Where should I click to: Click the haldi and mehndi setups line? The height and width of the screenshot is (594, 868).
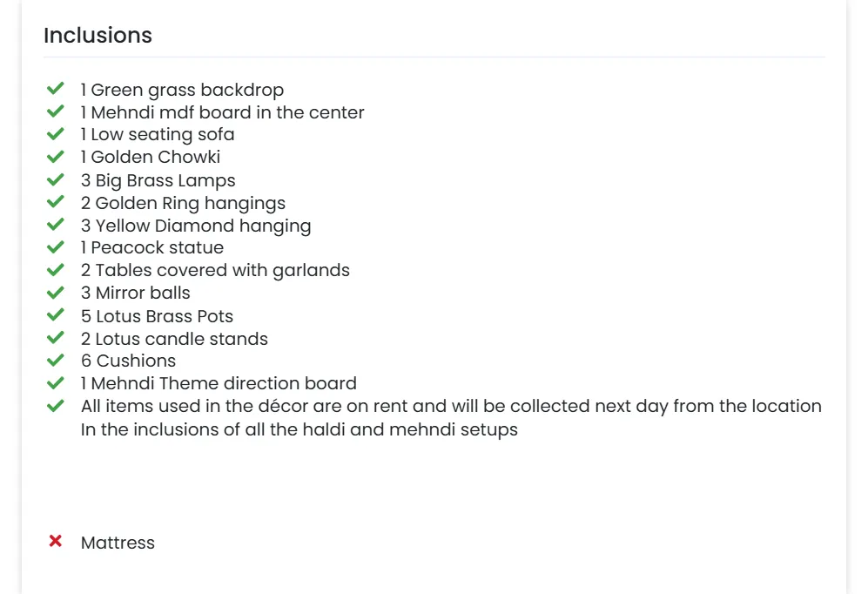[x=299, y=429]
